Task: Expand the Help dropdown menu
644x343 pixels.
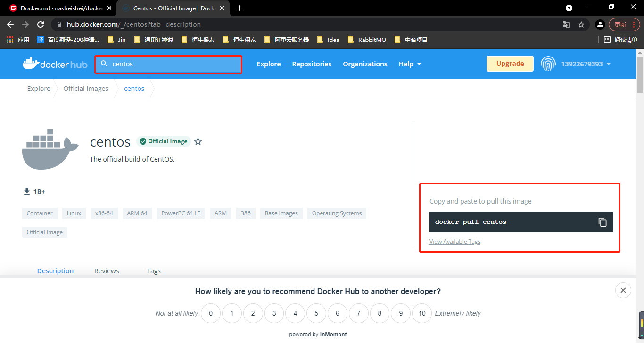Action: [x=410, y=64]
